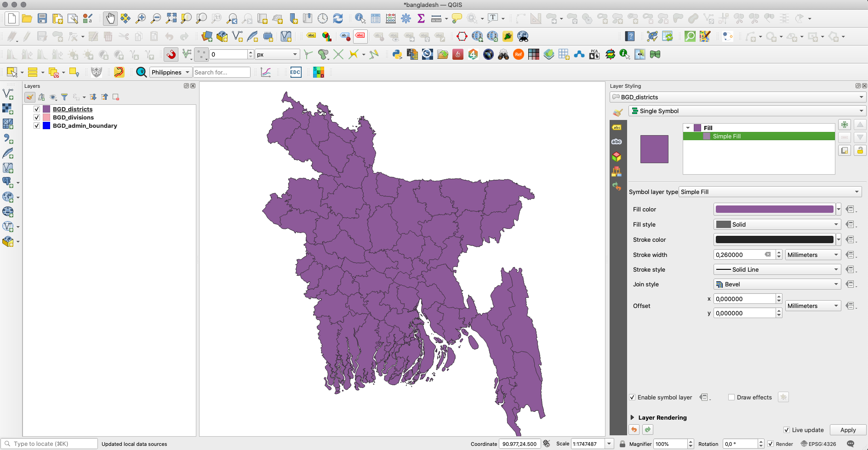
Task: Click the Coordinate field in status bar
Action: pyautogui.click(x=520, y=444)
